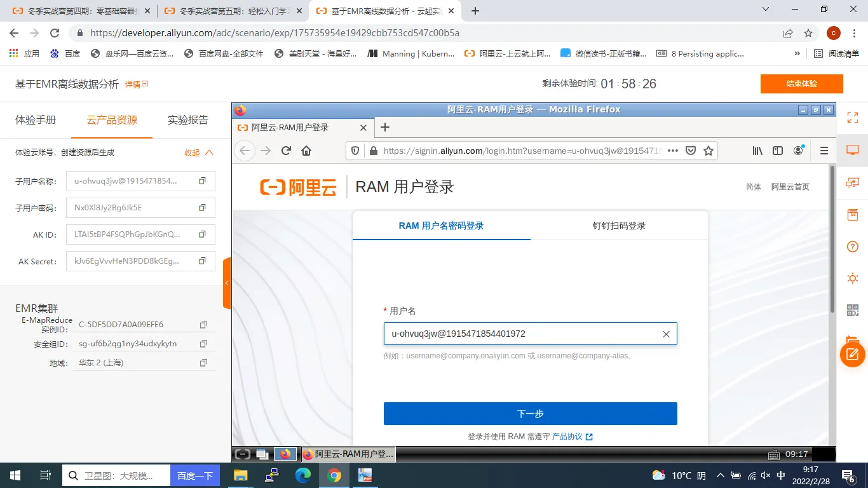Click the Firefox page vertical scrollbar
Image resolution: width=868 pixels, height=488 pixels.
[832, 239]
